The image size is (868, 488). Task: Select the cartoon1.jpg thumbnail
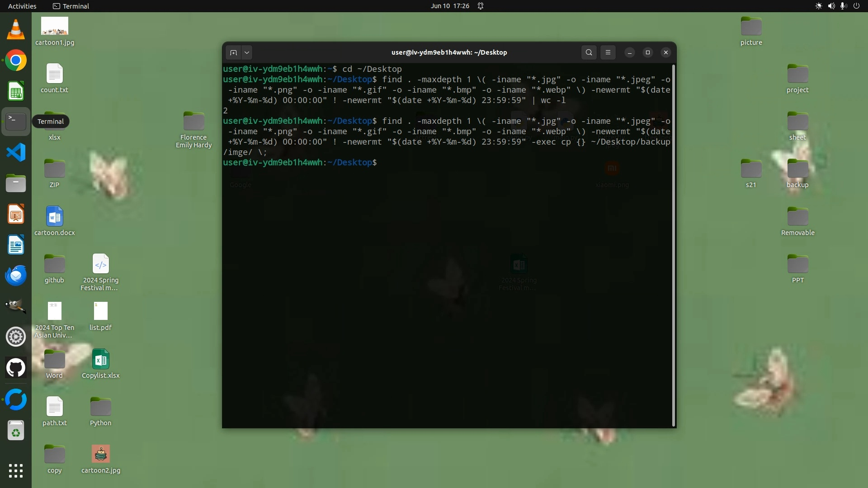point(54,26)
